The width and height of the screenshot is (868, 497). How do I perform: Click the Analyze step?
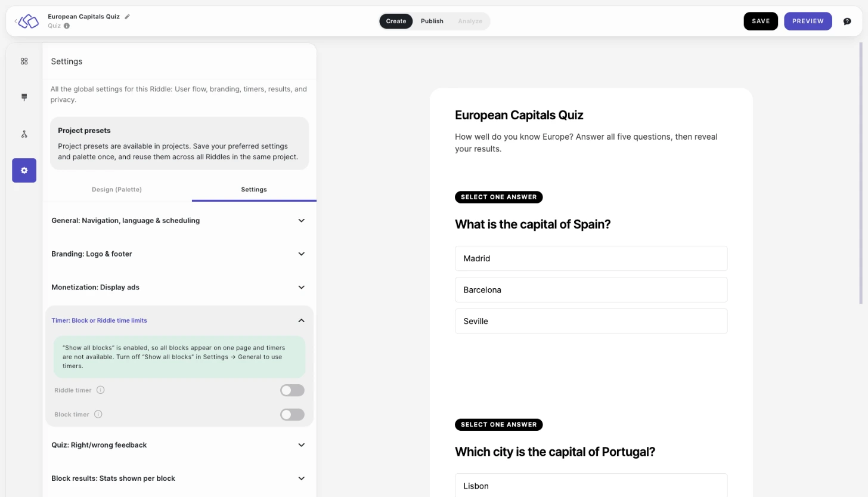point(470,21)
